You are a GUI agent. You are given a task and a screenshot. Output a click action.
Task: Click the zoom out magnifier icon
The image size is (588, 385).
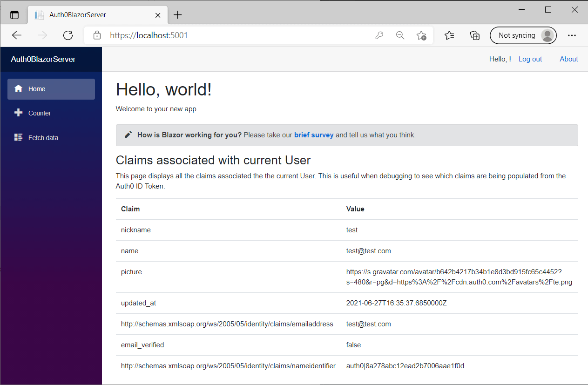tap(400, 35)
